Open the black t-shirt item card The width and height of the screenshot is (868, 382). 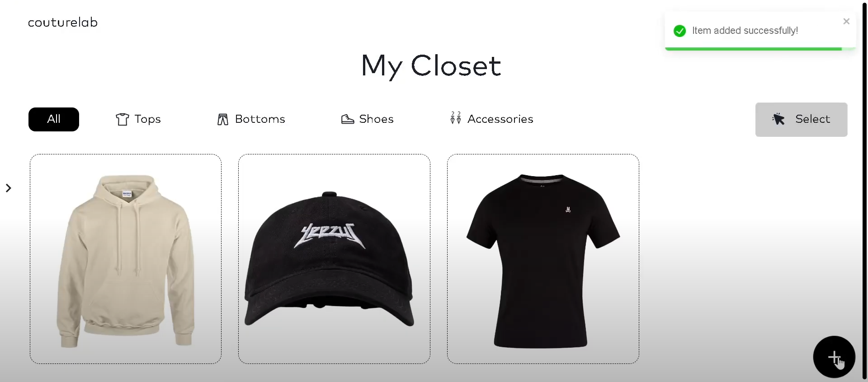543,259
